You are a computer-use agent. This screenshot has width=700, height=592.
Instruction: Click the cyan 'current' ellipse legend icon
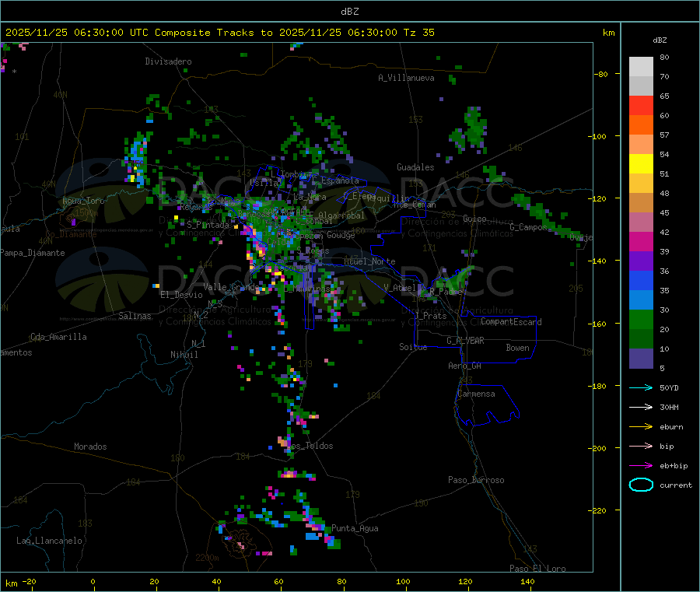click(x=641, y=485)
